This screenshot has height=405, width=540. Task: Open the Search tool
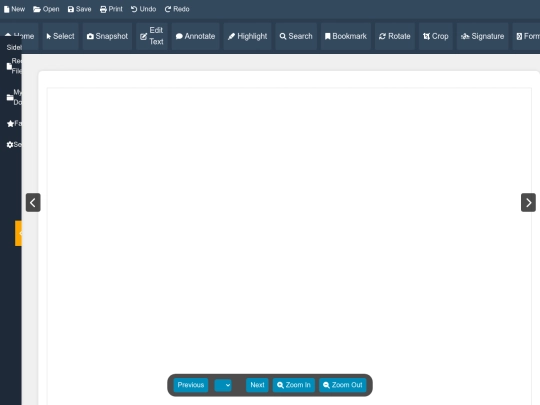tap(296, 36)
